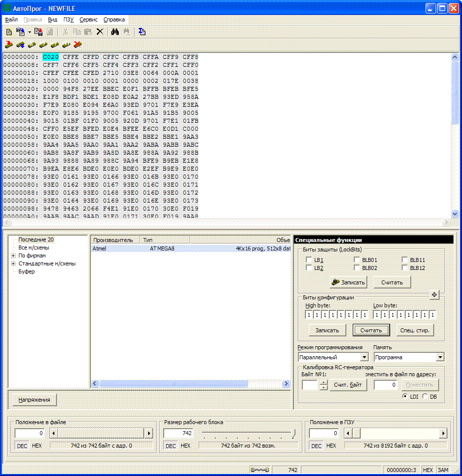Expand the 'По фирмам' tree node
The height and width of the screenshot is (476, 462).
point(13,255)
